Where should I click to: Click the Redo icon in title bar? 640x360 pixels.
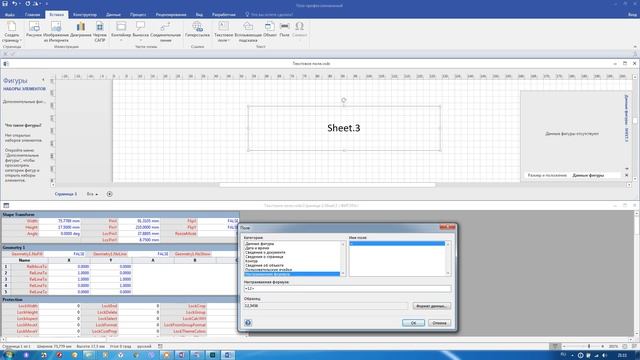click(x=27, y=3)
